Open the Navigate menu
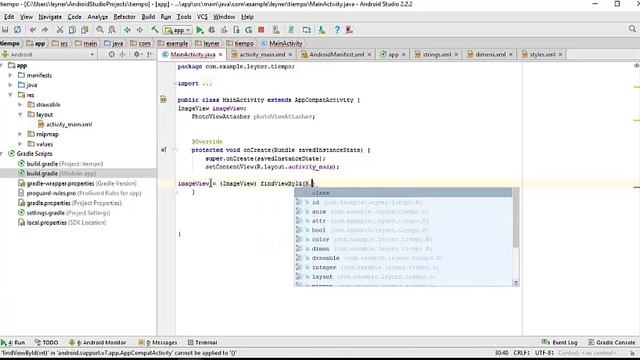This screenshot has height=360, width=640. coord(50,17)
